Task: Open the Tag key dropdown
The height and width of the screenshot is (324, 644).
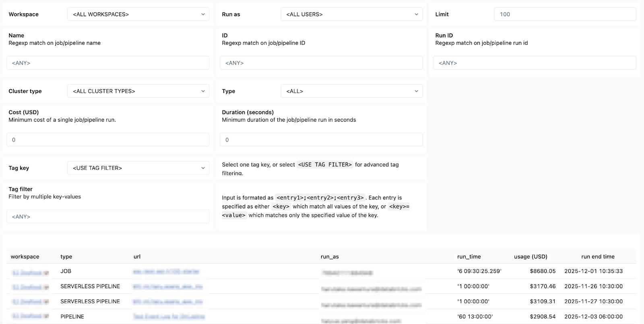Action: [x=138, y=168]
